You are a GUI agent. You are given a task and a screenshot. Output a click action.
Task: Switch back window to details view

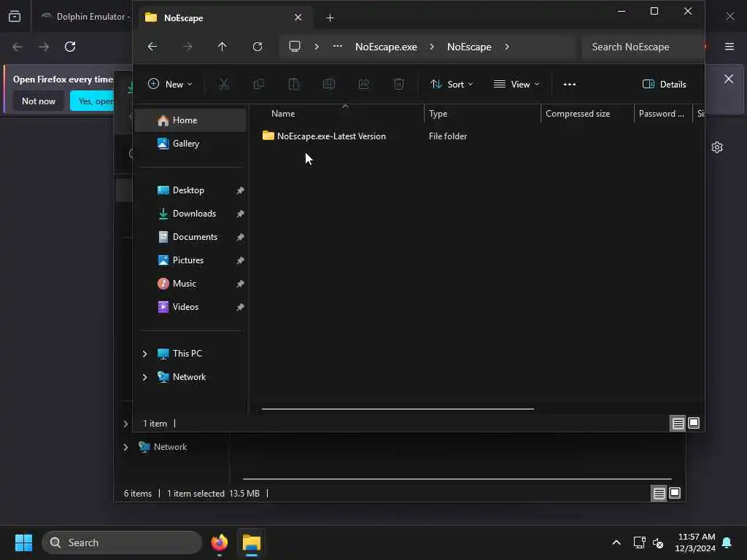point(659,494)
